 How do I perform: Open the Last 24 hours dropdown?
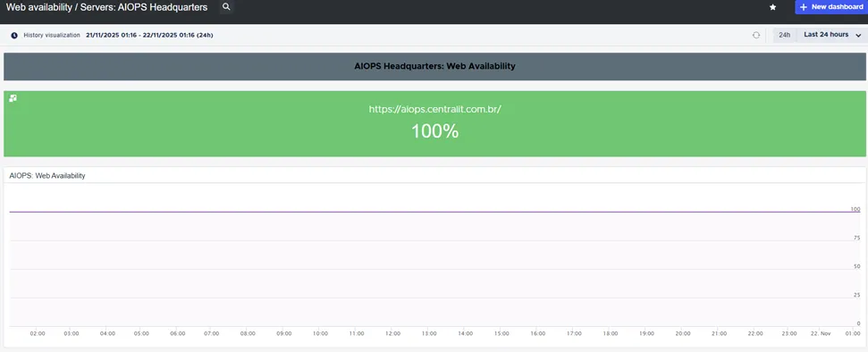[x=831, y=35]
